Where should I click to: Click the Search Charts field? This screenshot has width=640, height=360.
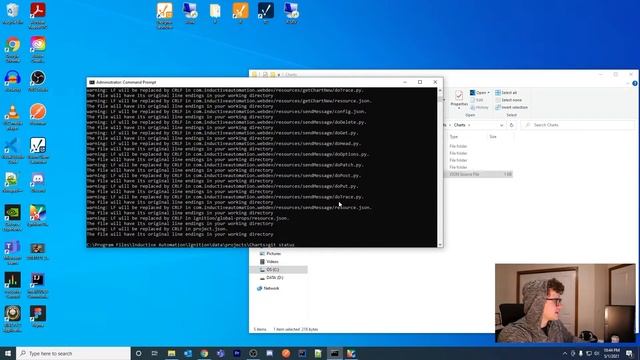[x=578, y=125]
